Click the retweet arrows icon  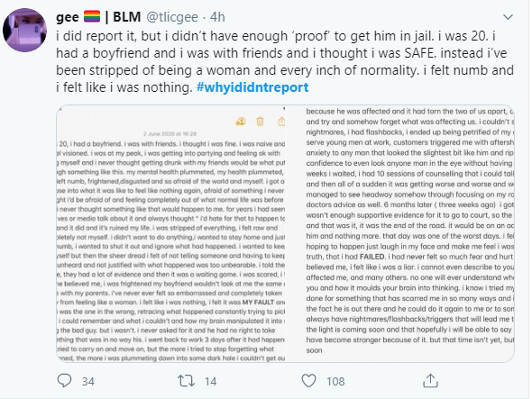coord(187,381)
